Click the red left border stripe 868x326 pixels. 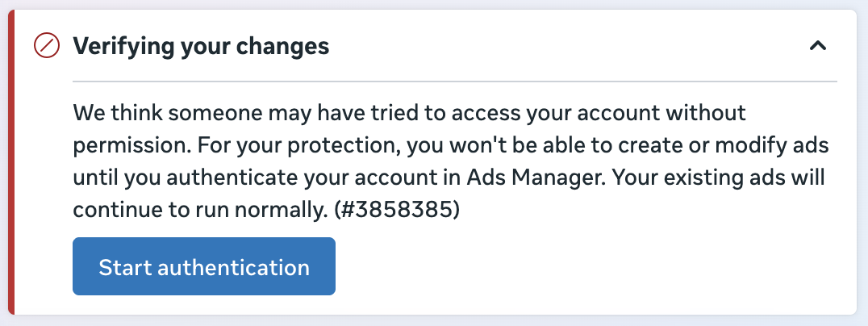point(10,161)
